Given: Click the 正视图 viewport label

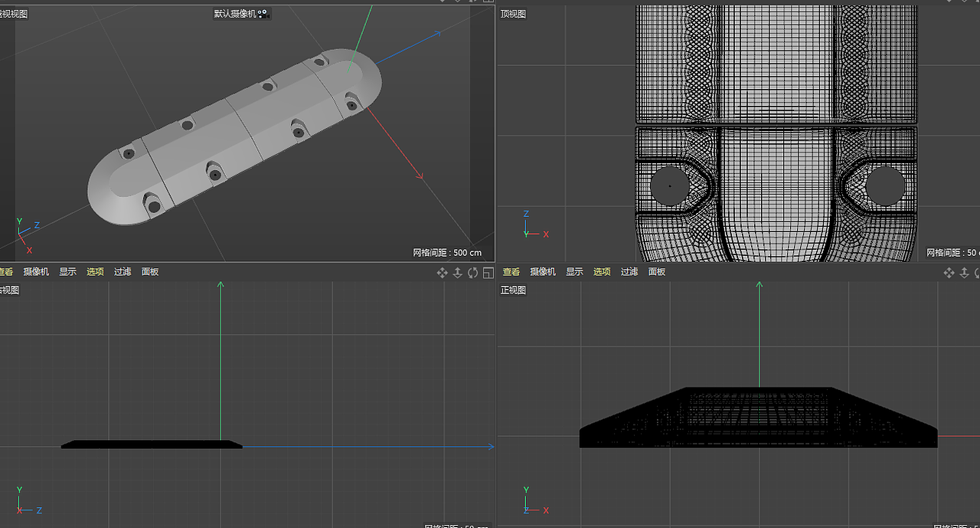Looking at the screenshot, I should 513,290.
